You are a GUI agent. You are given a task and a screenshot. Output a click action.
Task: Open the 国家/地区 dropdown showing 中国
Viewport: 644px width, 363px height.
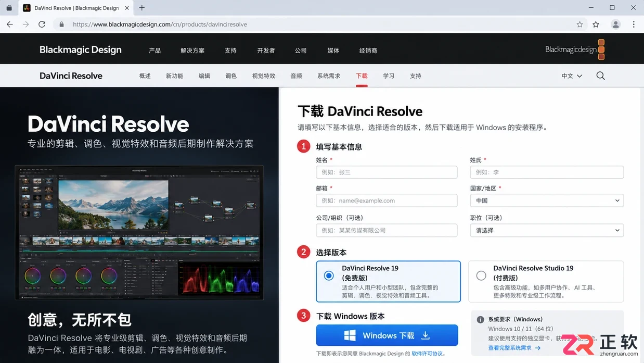tap(547, 201)
